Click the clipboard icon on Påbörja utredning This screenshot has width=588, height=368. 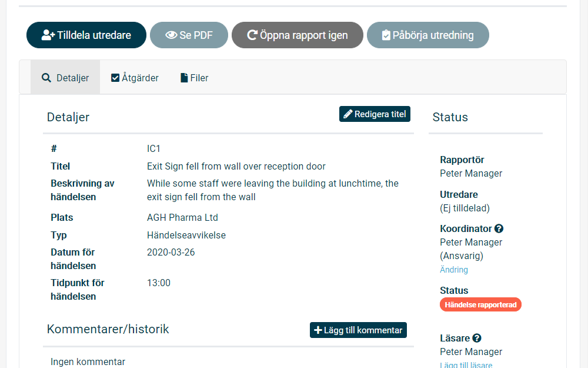(386, 35)
